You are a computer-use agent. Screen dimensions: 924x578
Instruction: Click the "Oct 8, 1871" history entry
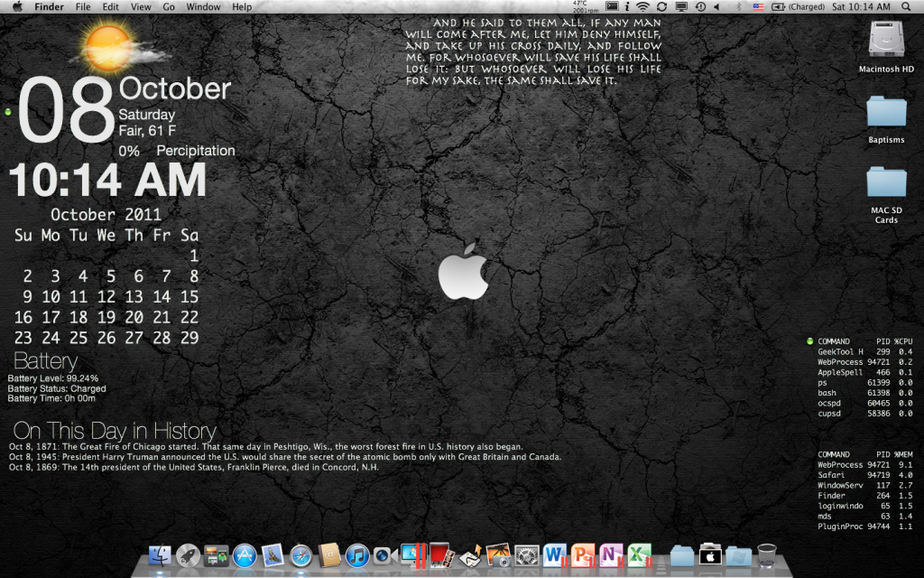(x=266, y=446)
